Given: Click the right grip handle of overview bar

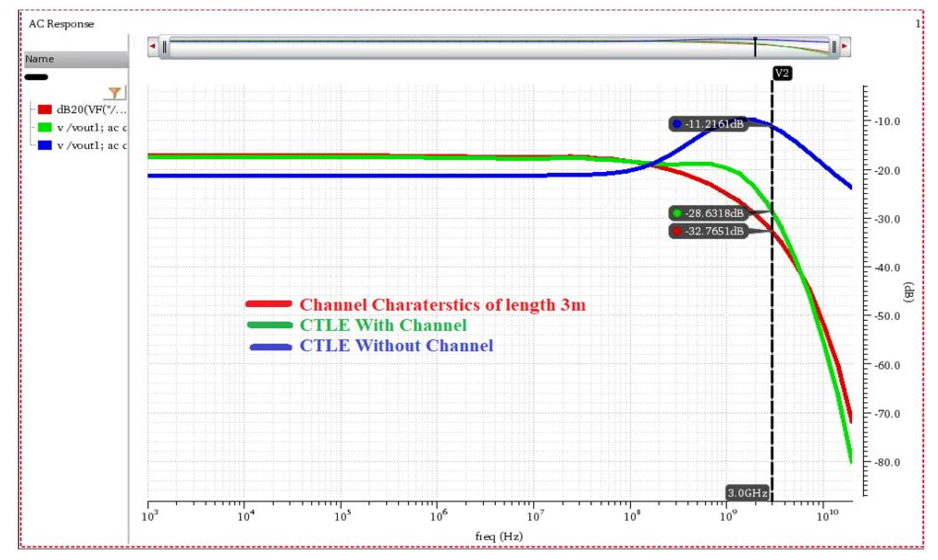Looking at the screenshot, I should click(834, 47).
